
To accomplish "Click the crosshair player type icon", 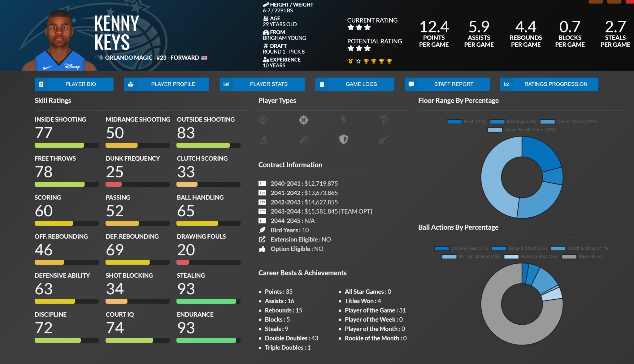I will 303,120.
